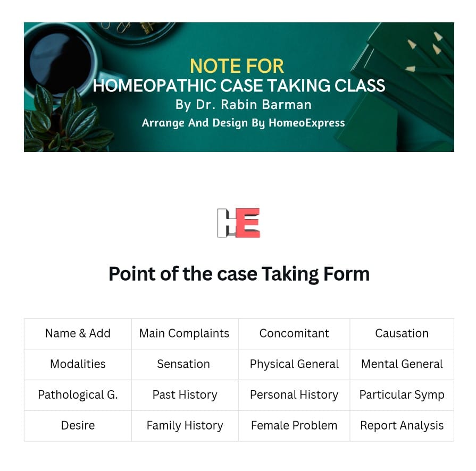The image size is (476, 471).
Task: Click the Past History cell
Action: click(185, 395)
